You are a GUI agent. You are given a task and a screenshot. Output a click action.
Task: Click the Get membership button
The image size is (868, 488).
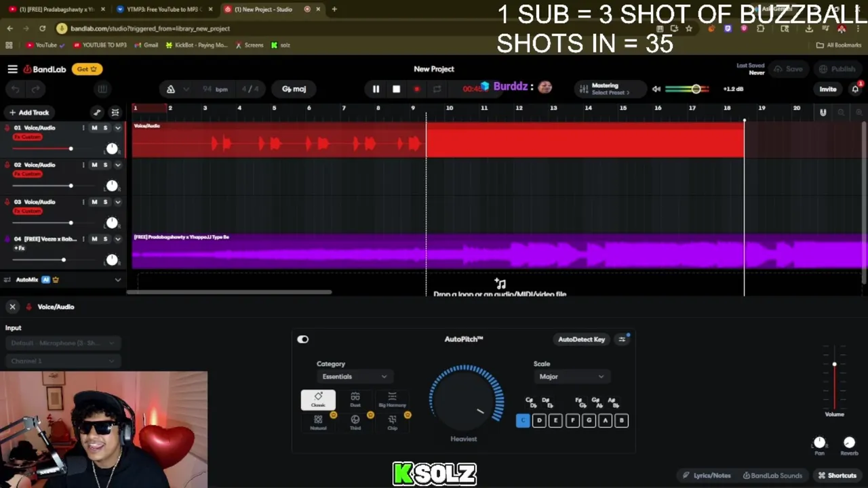(87, 69)
